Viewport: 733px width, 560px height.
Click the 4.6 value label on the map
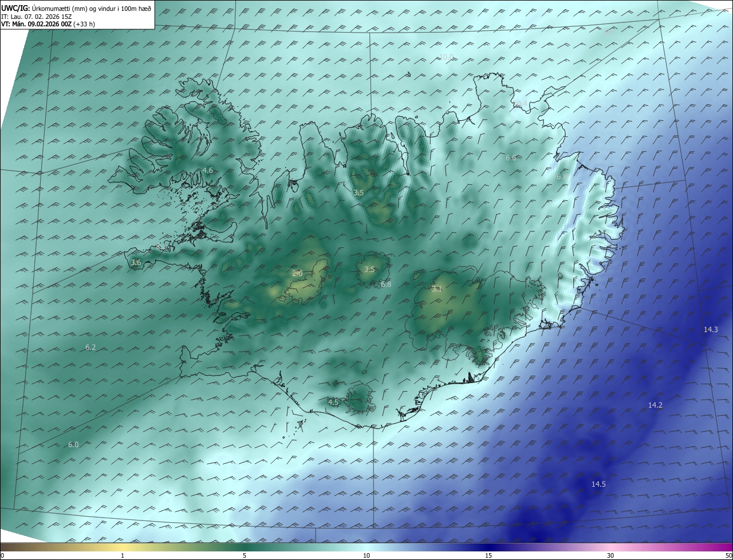pyautogui.click(x=208, y=171)
